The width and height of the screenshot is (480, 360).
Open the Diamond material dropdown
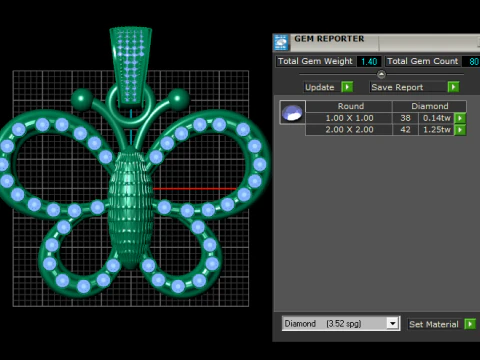(393, 323)
